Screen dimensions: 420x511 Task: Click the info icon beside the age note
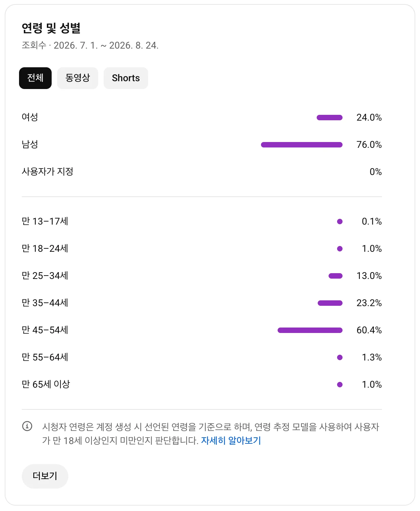coord(27,426)
